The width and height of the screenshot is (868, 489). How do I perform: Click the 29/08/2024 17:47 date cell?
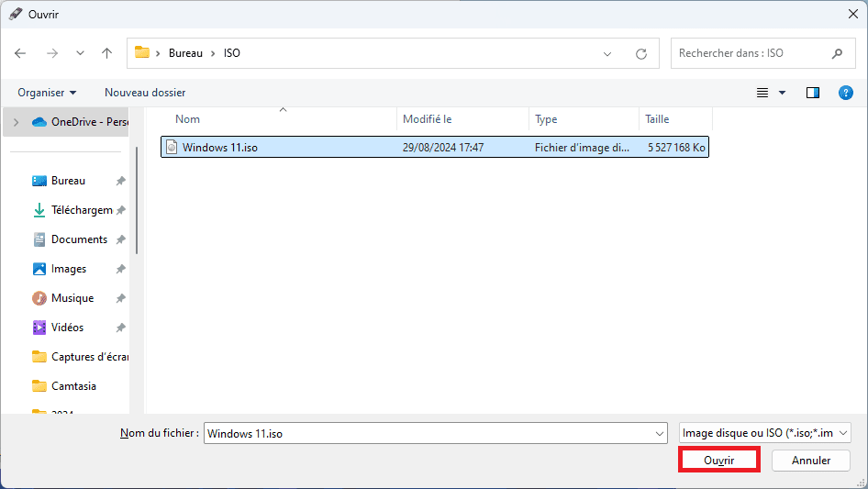coord(443,148)
